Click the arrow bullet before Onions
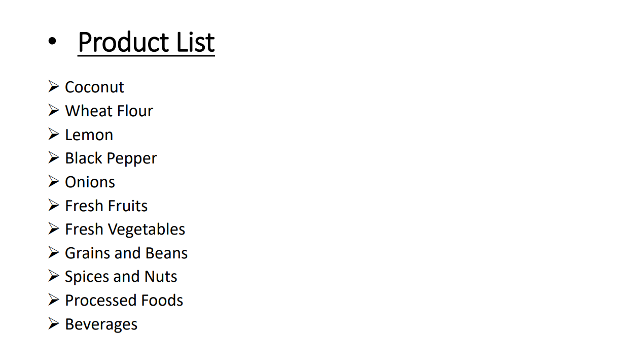 tap(54, 181)
